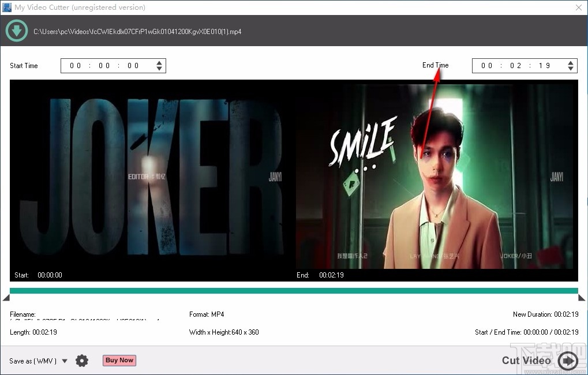This screenshot has width=588, height=375.
Task: Click the Format: MP4 text
Action: click(x=207, y=314)
